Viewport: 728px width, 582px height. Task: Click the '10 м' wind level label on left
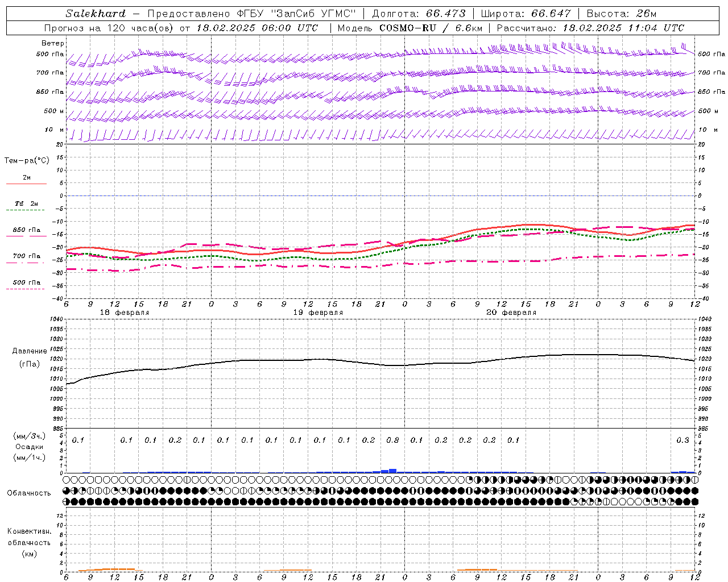click(x=54, y=130)
